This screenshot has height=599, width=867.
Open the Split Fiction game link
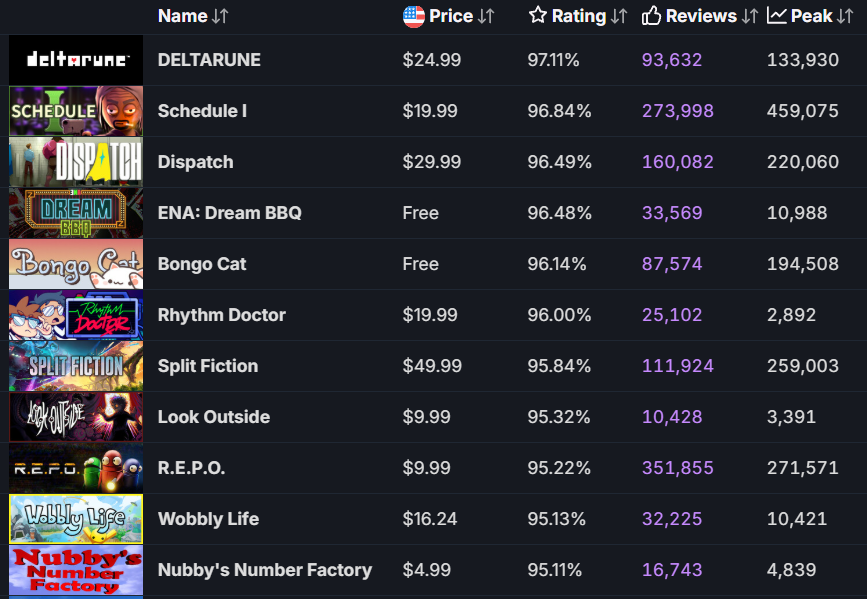pos(208,366)
